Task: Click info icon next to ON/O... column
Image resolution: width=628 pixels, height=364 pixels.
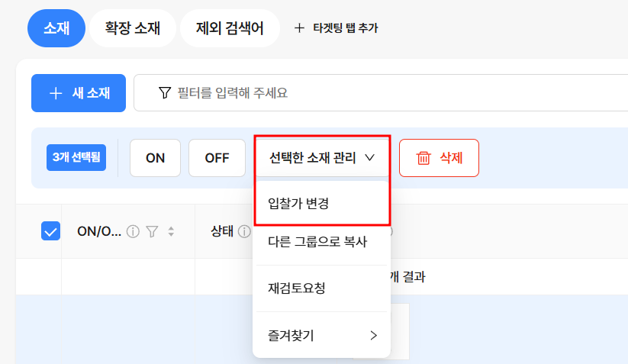Action: [x=133, y=231]
